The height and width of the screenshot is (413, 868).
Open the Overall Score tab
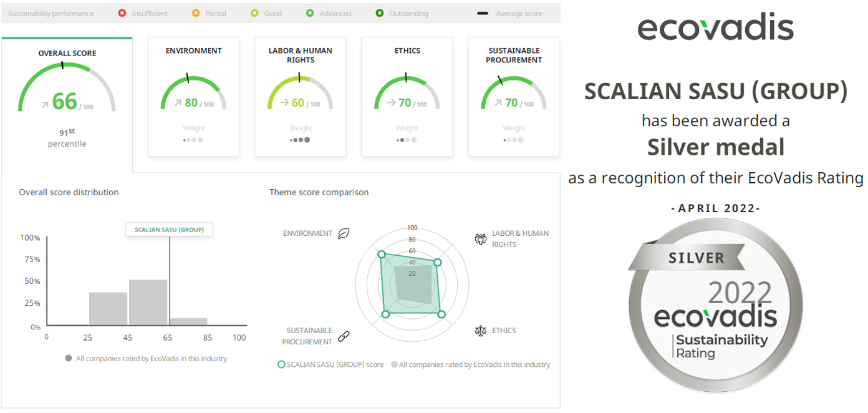coord(67,104)
